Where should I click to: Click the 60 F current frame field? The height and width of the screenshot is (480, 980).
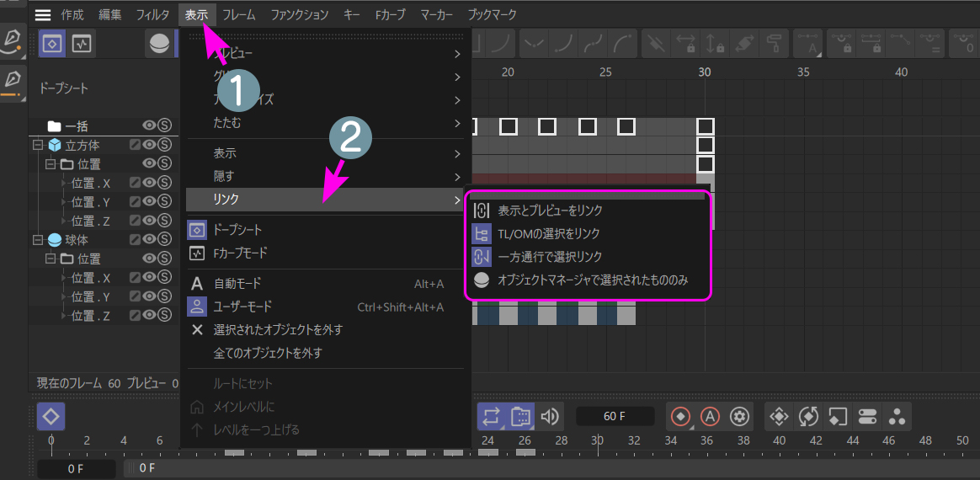pos(615,416)
